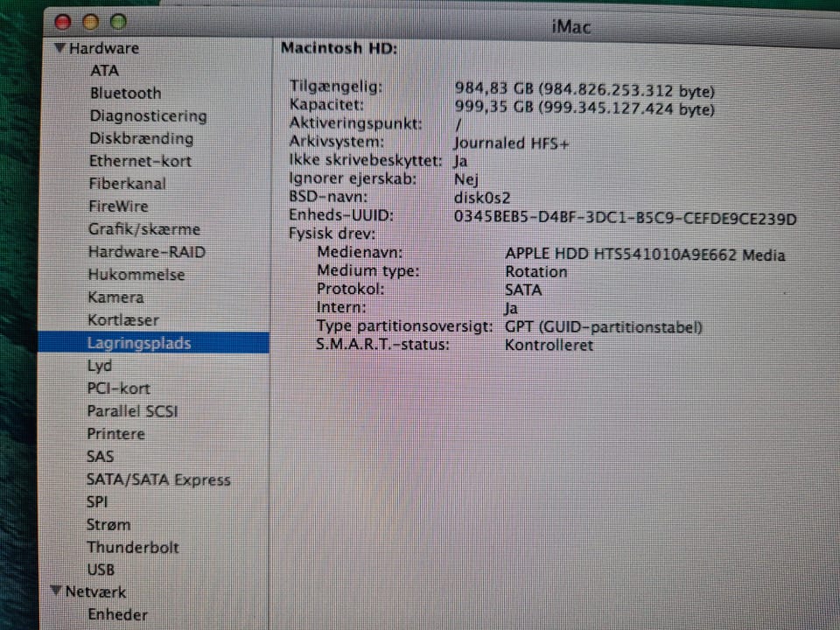This screenshot has width=840, height=630.
Task: Click the Netværk section label
Action: 95,592
